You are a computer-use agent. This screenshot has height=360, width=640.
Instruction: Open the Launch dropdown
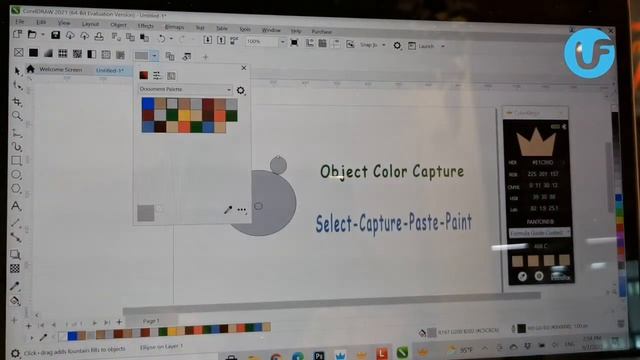point(443,47)
